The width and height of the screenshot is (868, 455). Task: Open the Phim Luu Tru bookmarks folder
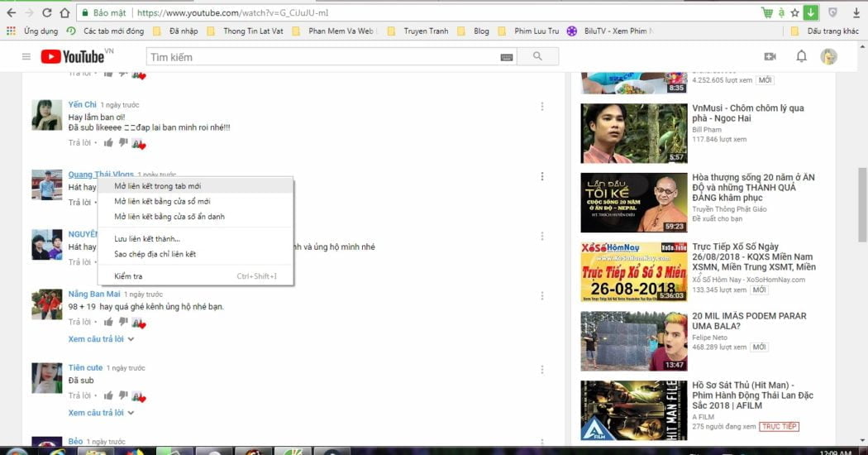point(529,31)
